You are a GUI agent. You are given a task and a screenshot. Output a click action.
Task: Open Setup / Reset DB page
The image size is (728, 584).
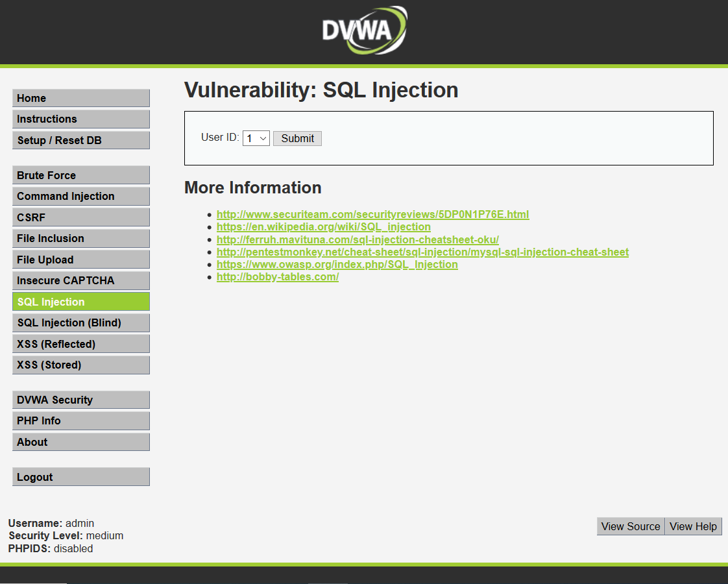(x=81, y=140)
